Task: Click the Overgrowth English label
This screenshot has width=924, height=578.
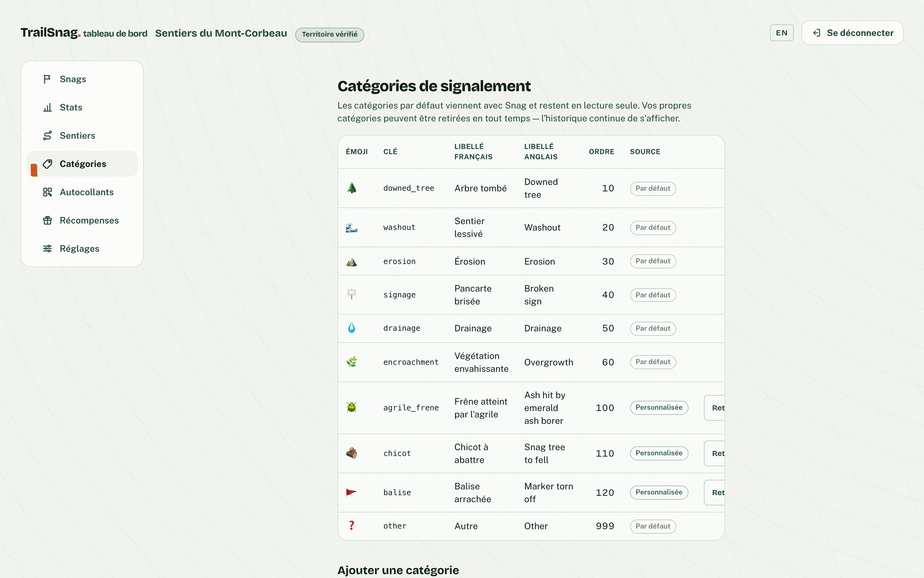Action: coord(549,363)
